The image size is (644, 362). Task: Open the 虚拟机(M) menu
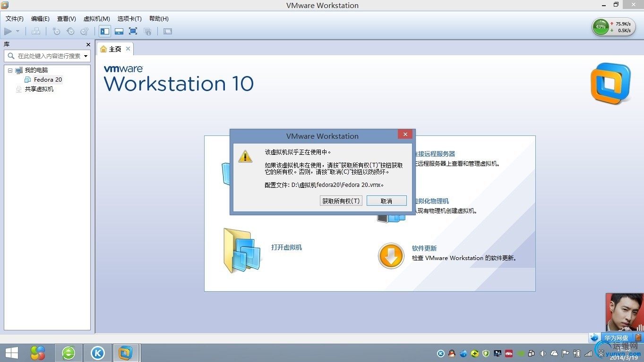point(96,18)
